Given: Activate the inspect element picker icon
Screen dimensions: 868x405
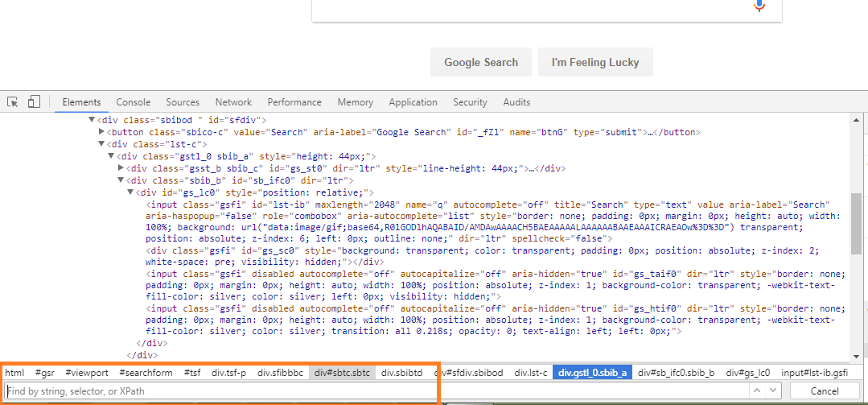Looking at the screenshot, I should 13,102.
